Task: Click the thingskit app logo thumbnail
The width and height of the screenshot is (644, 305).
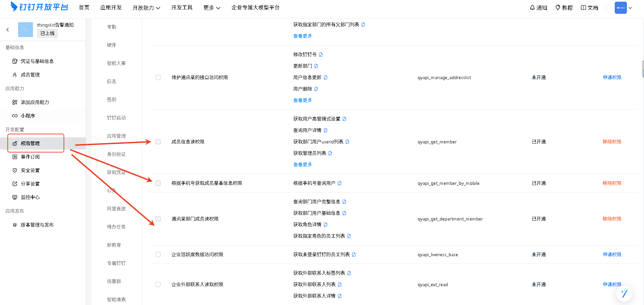Action: coord(26,30)
